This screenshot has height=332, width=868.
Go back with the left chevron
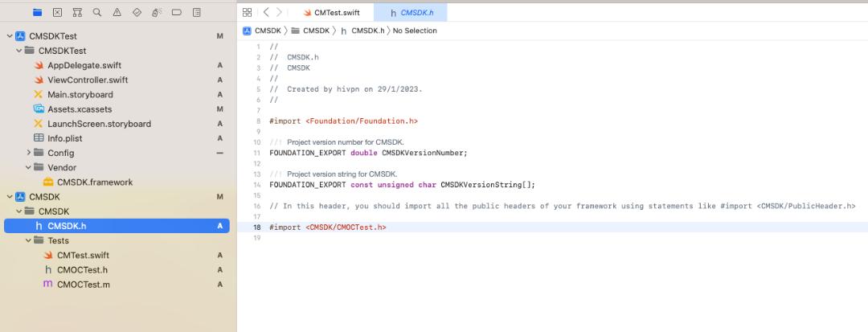pos(266,12)
